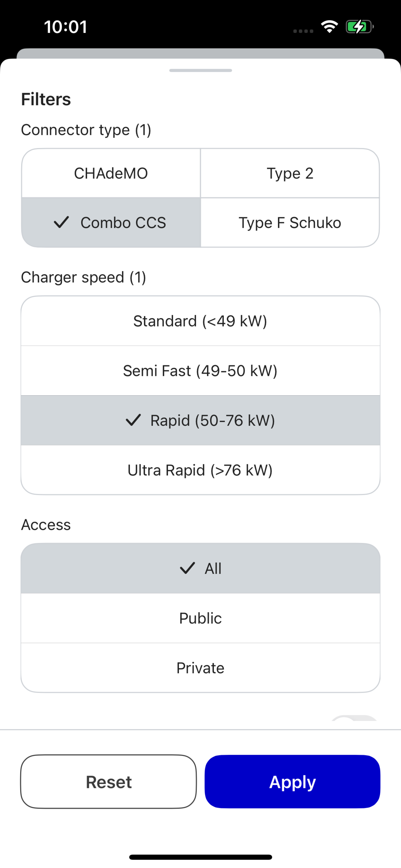Tap the sheet grabber handle
The width and height of the screenshot is (401, 868).
click(x=200, y=70)
